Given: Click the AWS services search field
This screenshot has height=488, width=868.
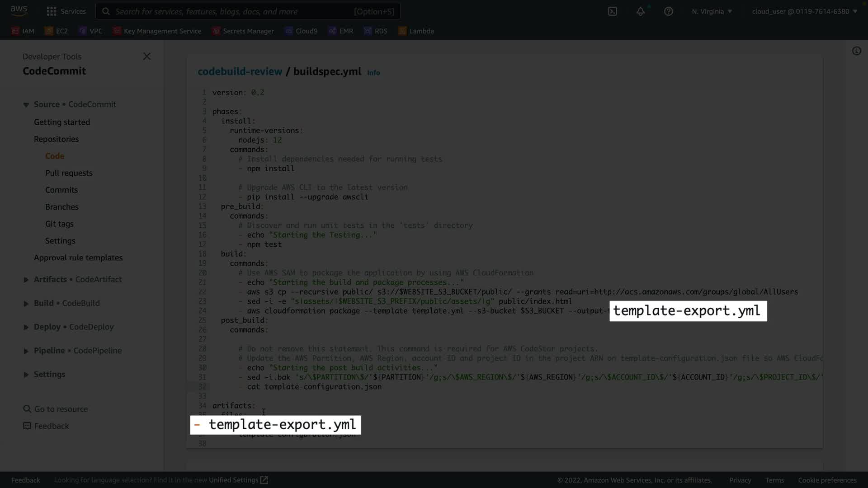Looking at the screenshot, I should tap(248, 11).
